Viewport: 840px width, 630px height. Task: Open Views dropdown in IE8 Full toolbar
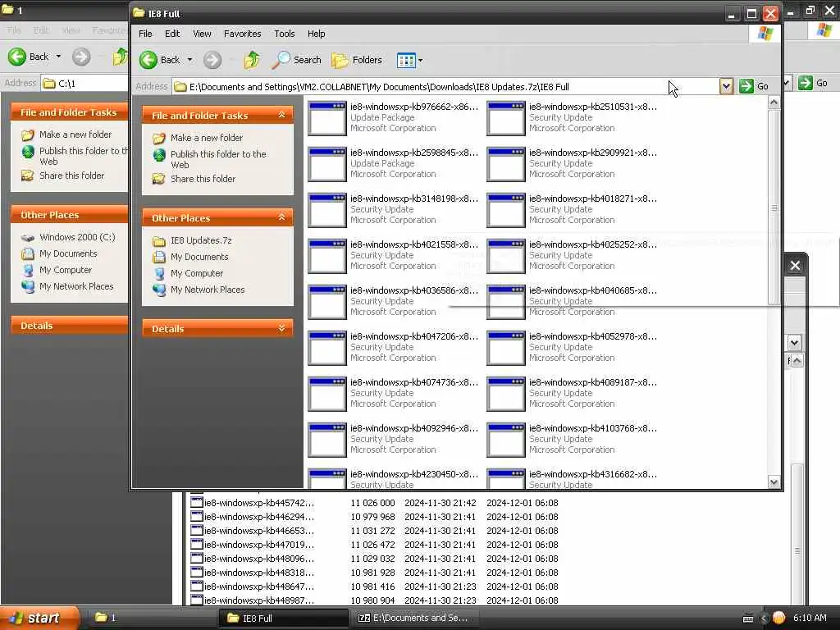[410, 60]
